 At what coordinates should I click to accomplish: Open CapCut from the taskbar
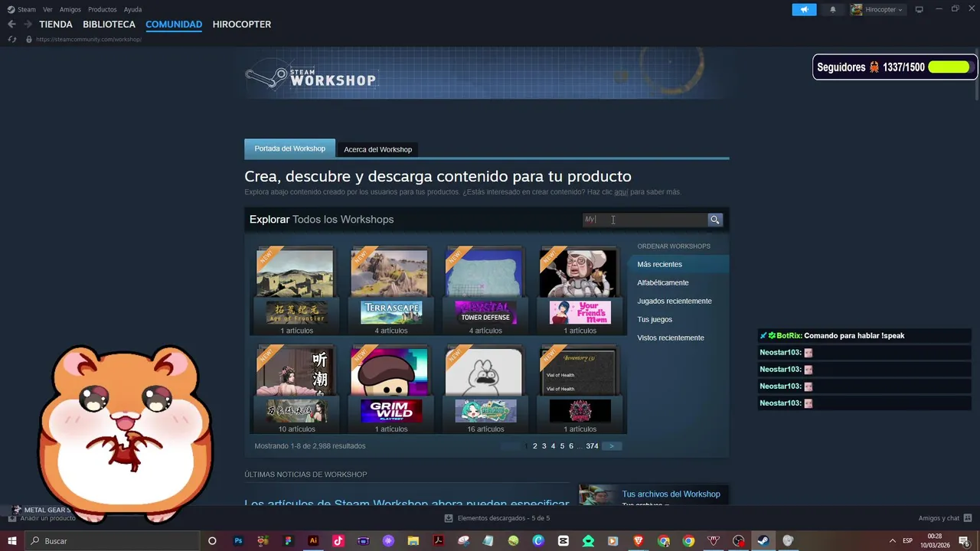tap(563, 541)
